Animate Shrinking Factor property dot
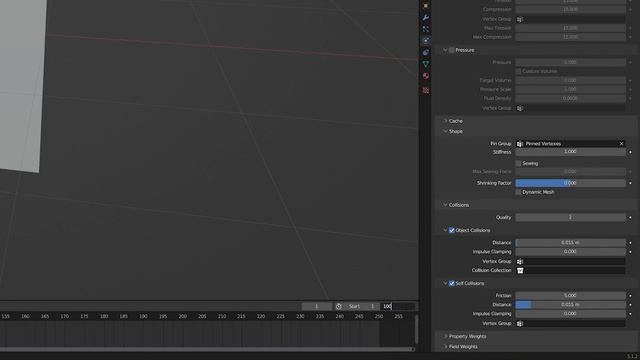This screenshot has width=640, height=360. click(x=630, y=183)
